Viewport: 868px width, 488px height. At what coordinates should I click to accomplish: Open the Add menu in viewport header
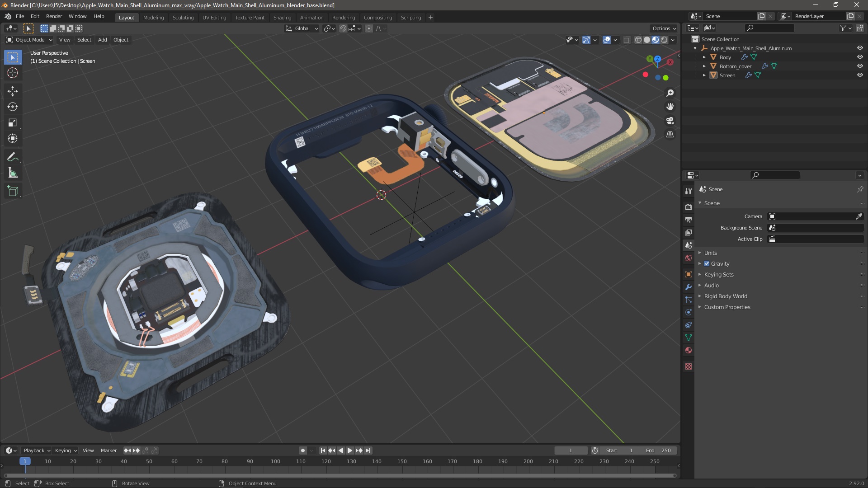[103, 40]
